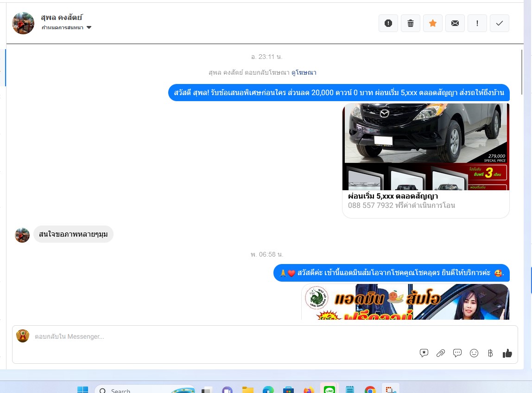Open Task View in taskbar
This screenshot has width=532, height=393.
(x=207, y=390)
